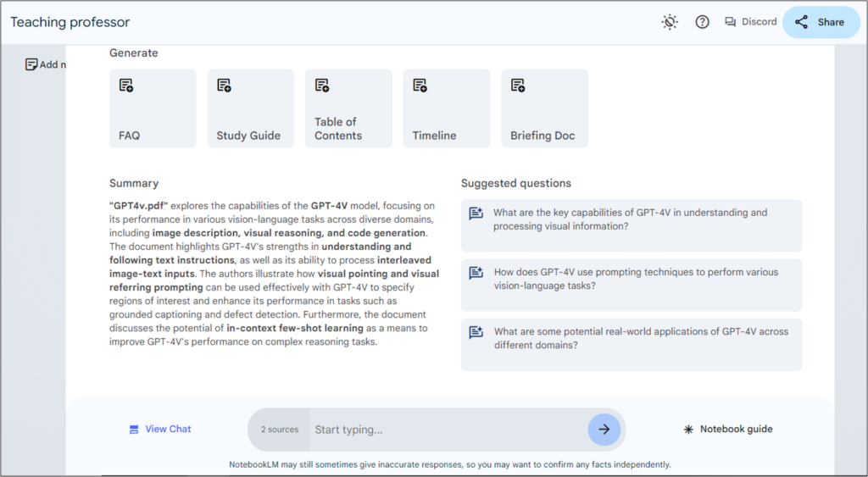
Task: Toggle the Notebook guide panel
Action: (728, 429)
